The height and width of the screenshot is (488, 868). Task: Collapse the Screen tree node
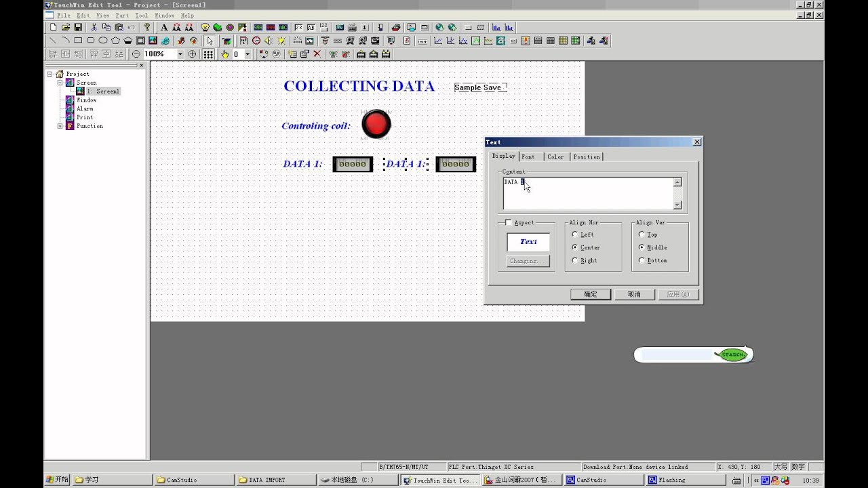pos(60,83)
